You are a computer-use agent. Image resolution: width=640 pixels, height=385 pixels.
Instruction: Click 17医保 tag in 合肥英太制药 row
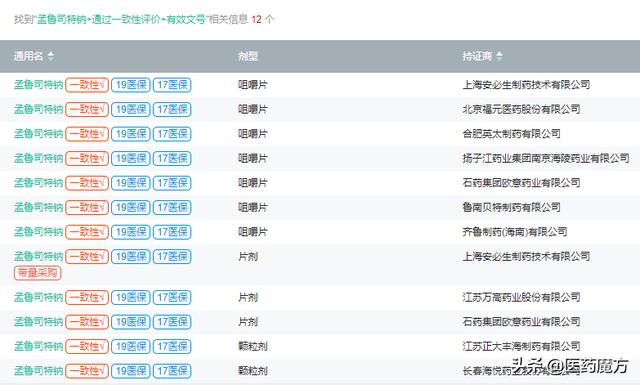[x=172, y=134]
